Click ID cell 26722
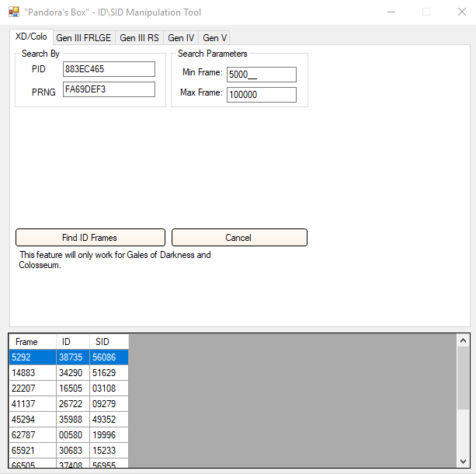The image size is (476, 474). coord(73,404)
